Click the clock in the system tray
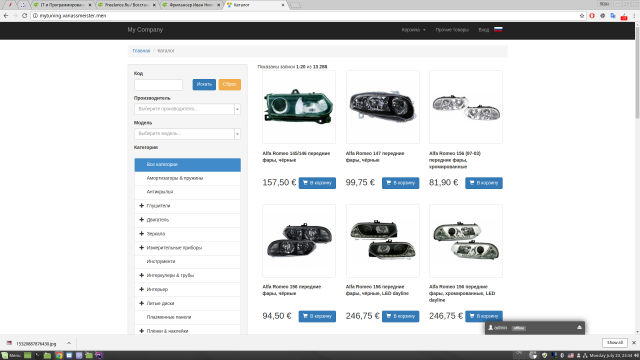 click(x=611, y=356)
